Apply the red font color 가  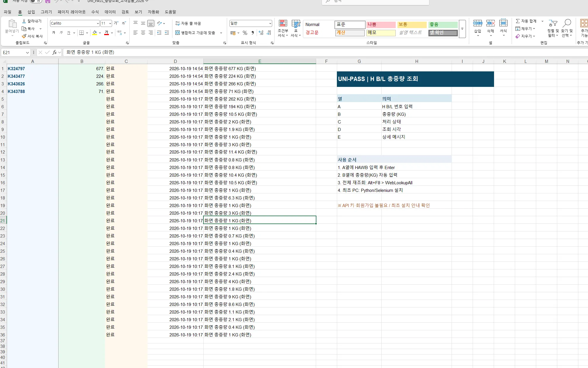(107, 32)
